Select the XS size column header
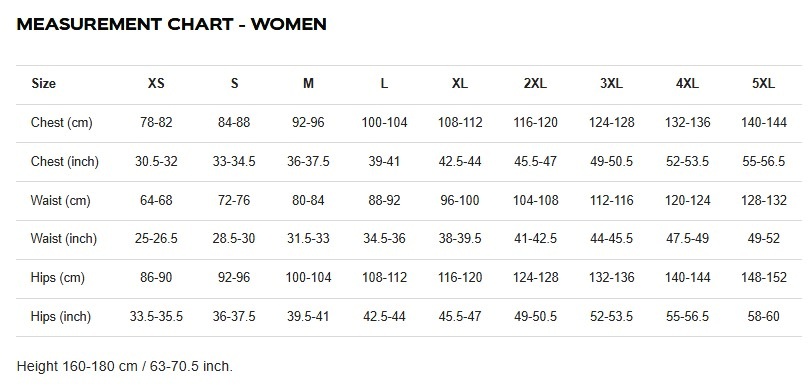 156,83
